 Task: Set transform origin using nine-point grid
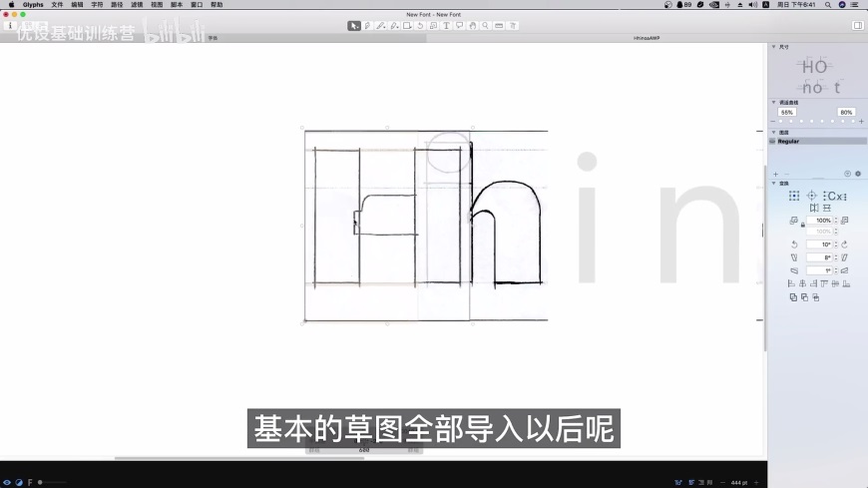click(794, 196)
